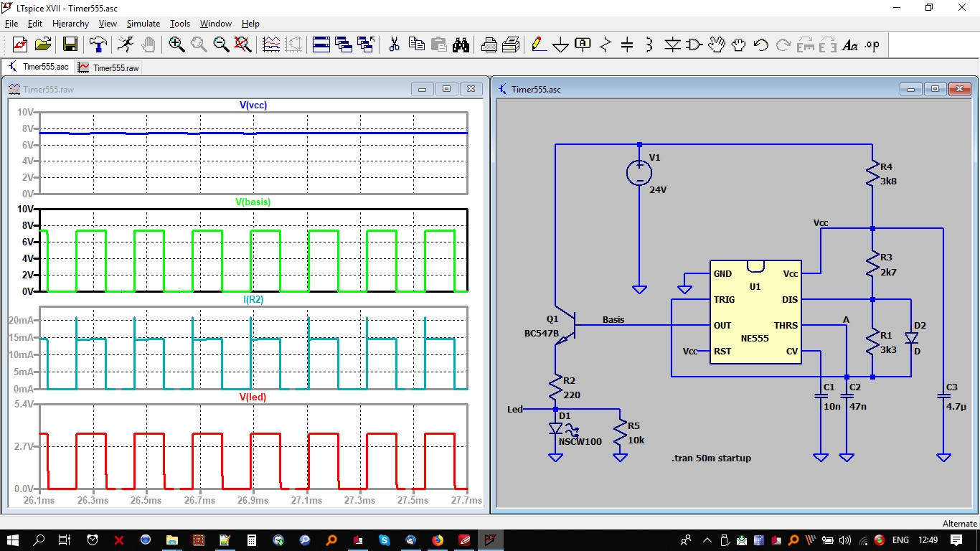Screen dimensions: 980x551
Task: Click the Copy toolbar icon
Action: coord(416,44)
